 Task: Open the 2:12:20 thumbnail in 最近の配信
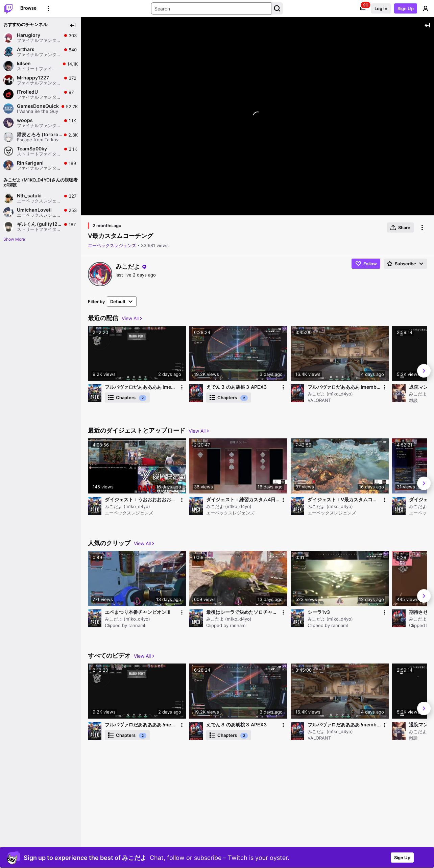click(137, 353)
